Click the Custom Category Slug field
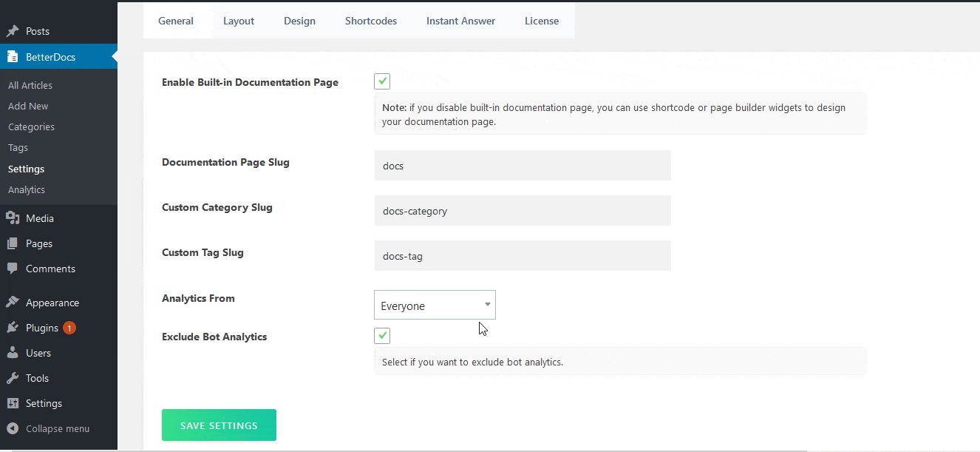This screenshot has height=452, width=980. (523, 211)
